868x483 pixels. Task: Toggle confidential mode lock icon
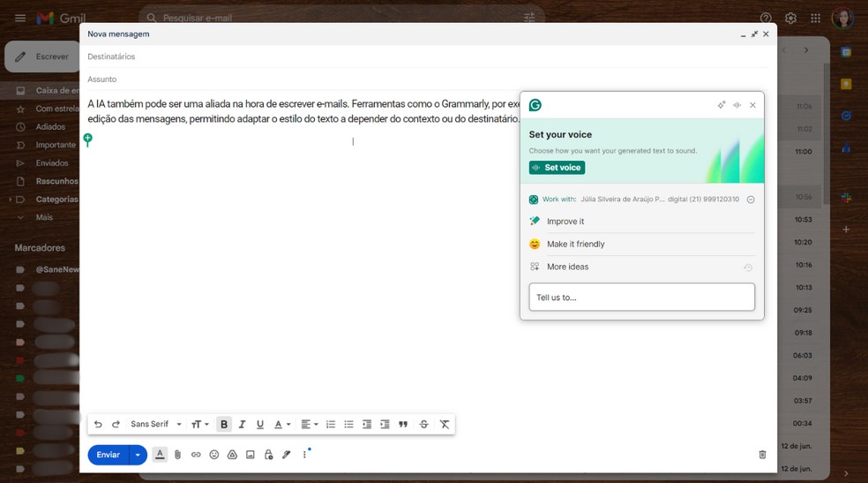(268, 455)
